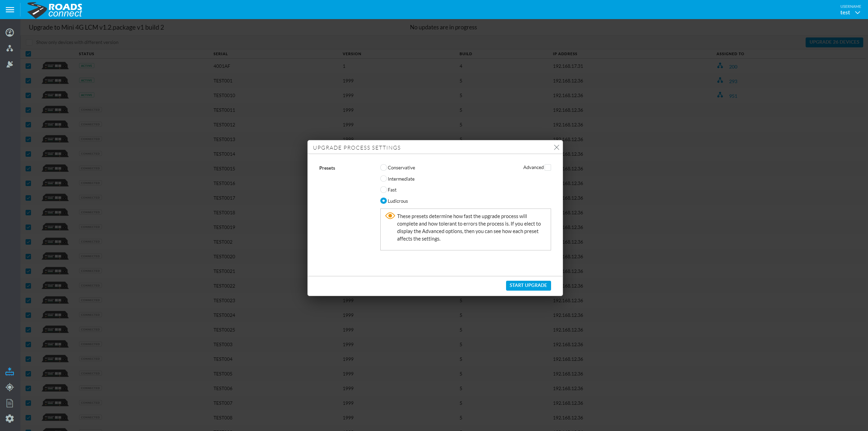Click device image for serial TEST005

55,374
